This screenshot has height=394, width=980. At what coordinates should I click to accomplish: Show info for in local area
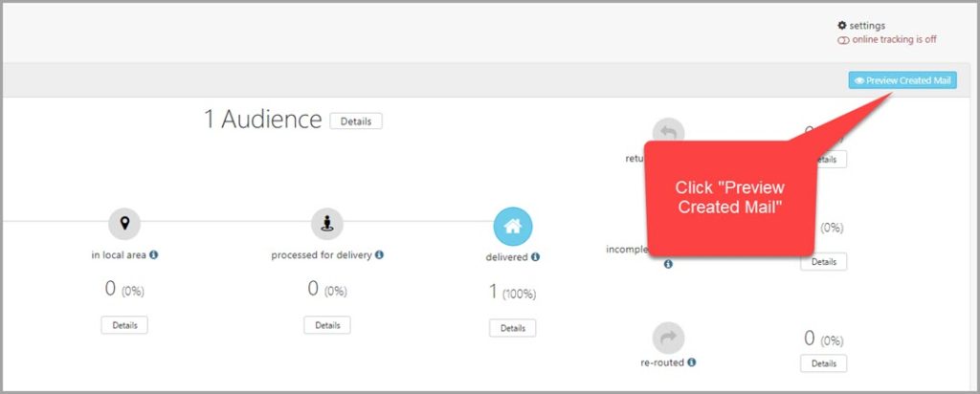[154, 254]
